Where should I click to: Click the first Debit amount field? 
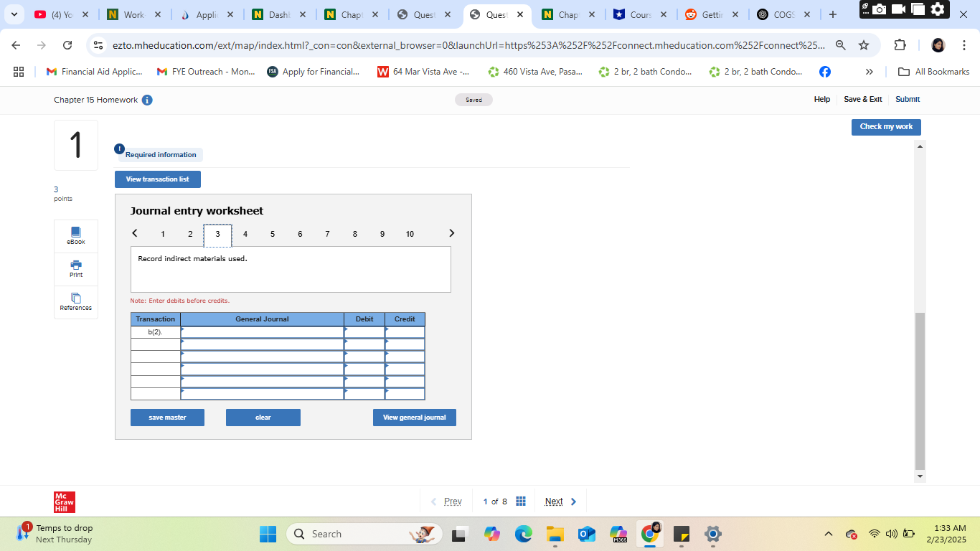click(364, 332)
